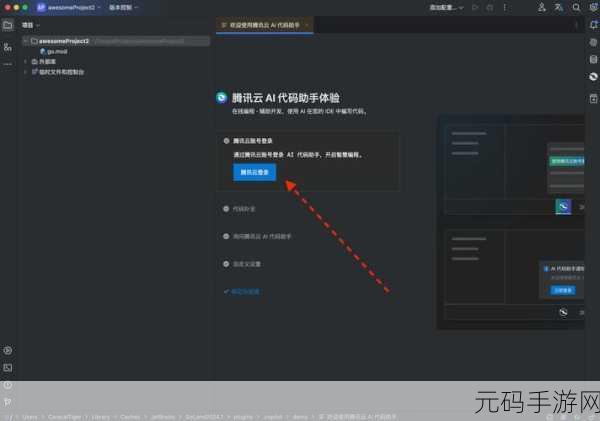This screenshot has height=421, width=600.
Task: Expand the 外部库 external libraries node
Action: (x=26, y=61)
